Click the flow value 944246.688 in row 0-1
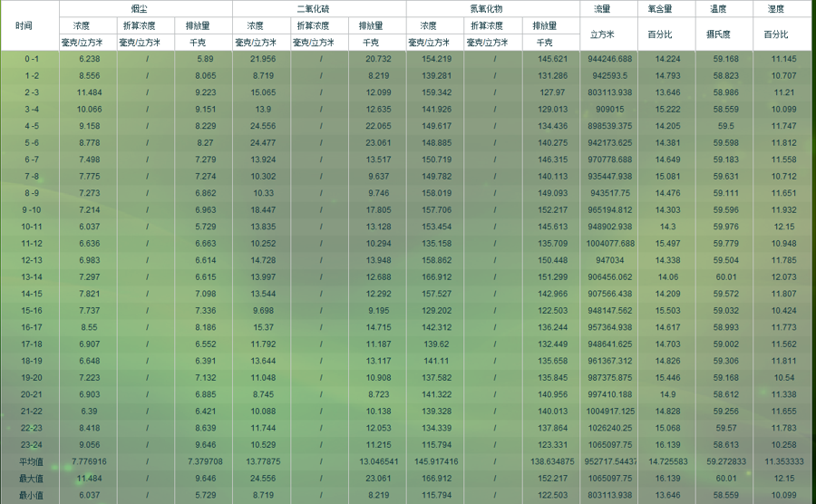This screenshot has height=504, width=816. pos(609,59)
